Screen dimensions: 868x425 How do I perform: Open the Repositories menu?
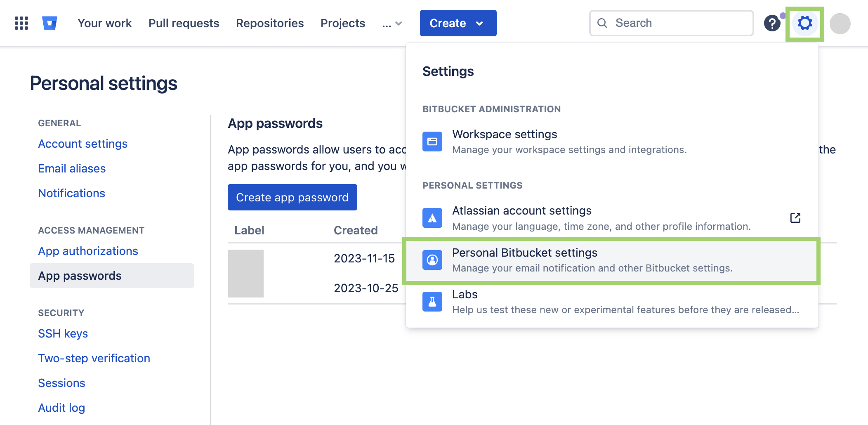click(270, 23)
